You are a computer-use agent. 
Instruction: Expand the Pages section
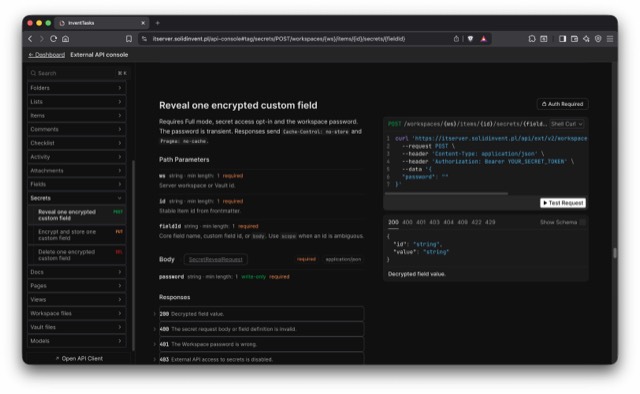(x=76, y=286)
